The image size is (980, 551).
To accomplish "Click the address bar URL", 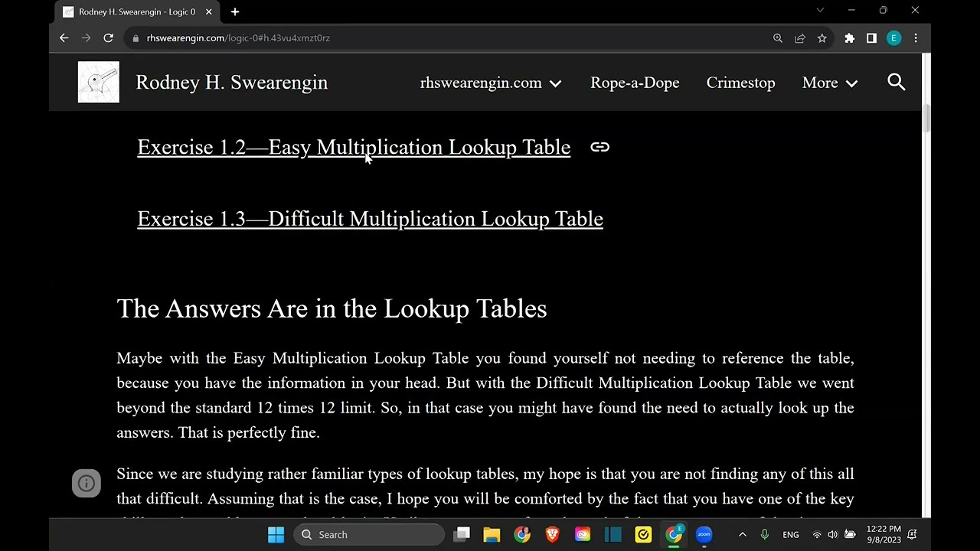I will pos(238,37).
